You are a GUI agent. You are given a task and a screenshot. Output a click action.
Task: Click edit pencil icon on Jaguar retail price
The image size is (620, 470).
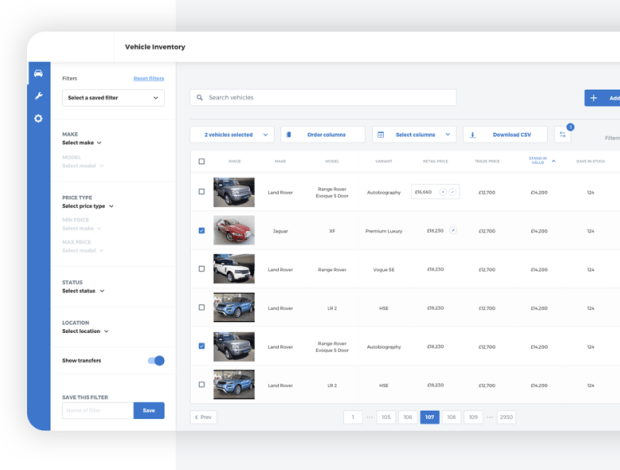(452, 230)
